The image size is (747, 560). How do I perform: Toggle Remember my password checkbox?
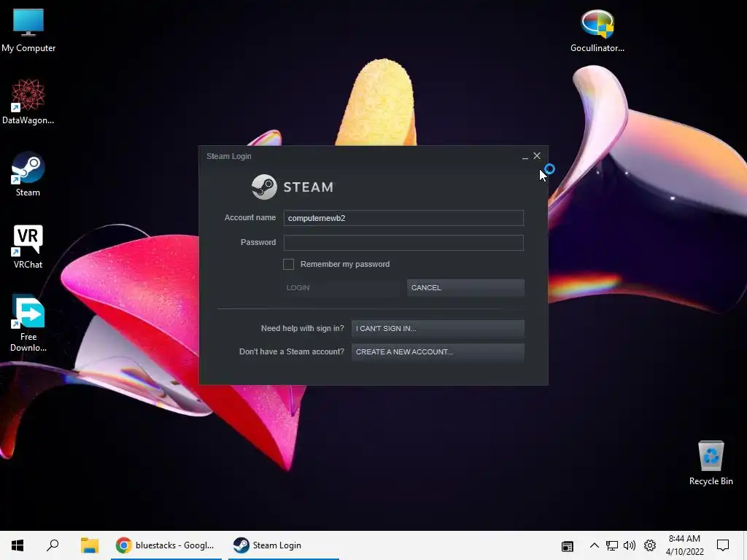click(288, 264)
